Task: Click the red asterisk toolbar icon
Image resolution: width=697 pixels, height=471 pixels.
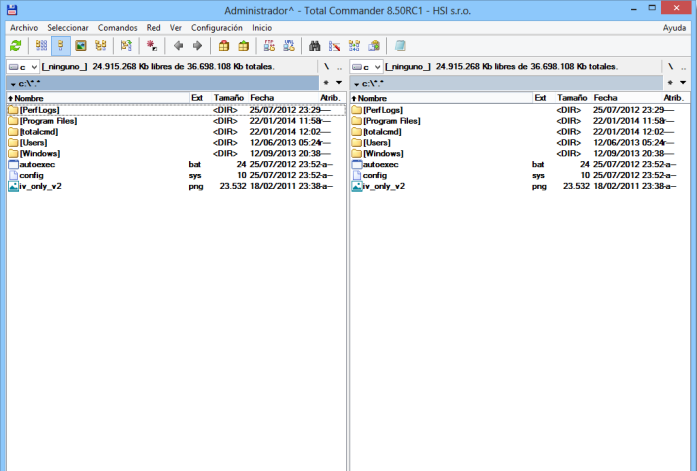Action: (x=152, y=46)
